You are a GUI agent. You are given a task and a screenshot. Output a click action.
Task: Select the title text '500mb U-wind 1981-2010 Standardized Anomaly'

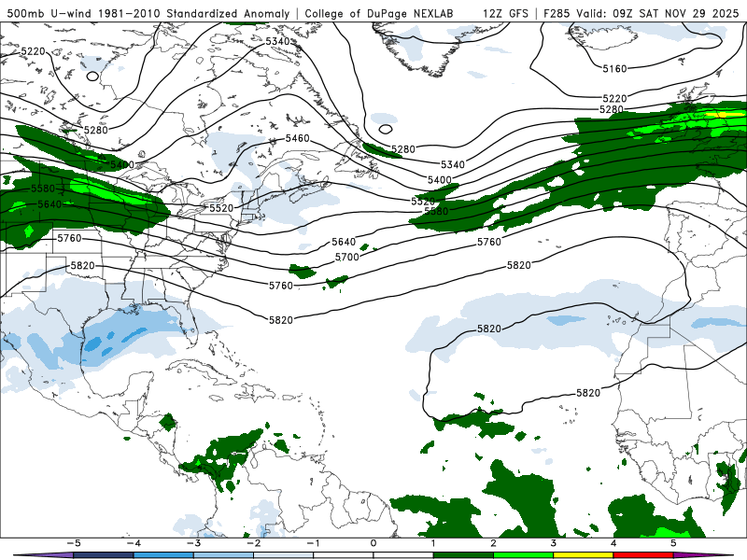(148, 13)
